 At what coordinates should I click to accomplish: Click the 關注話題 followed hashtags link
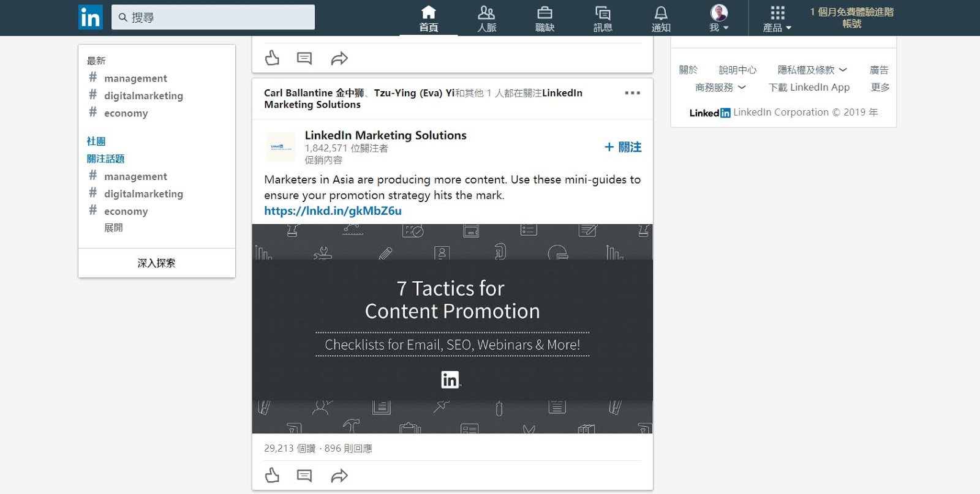(x=105, y=159)
